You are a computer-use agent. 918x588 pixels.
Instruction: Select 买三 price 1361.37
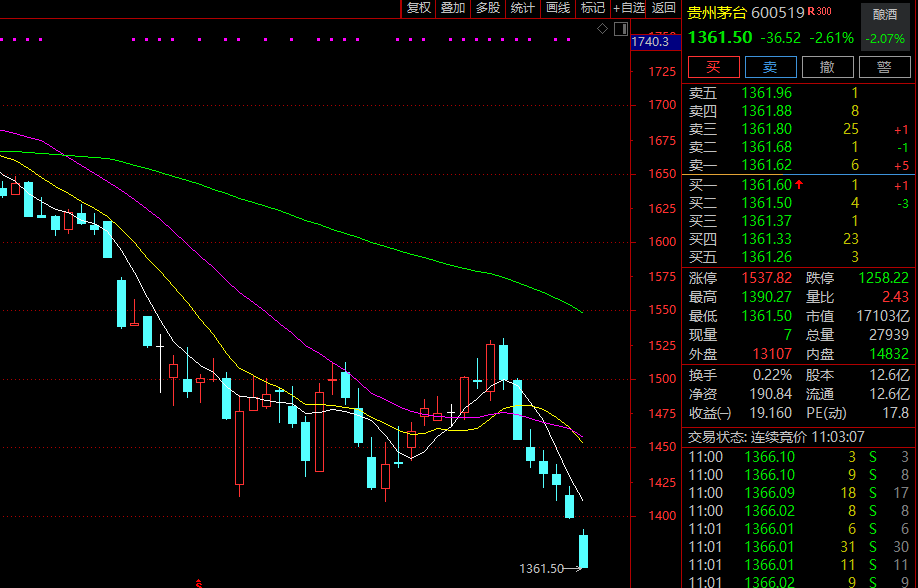tap(766, 221)
